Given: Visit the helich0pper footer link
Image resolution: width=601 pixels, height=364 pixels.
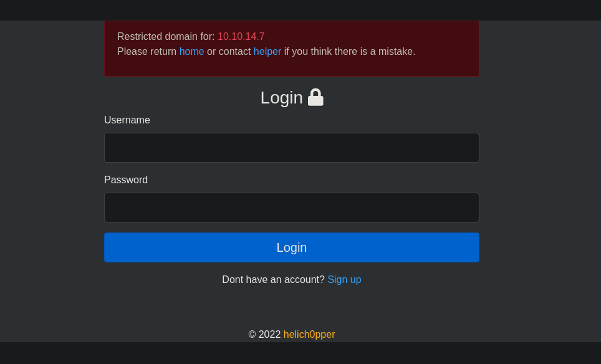Looking at the screenshot, I should click(x=309, y=335).
